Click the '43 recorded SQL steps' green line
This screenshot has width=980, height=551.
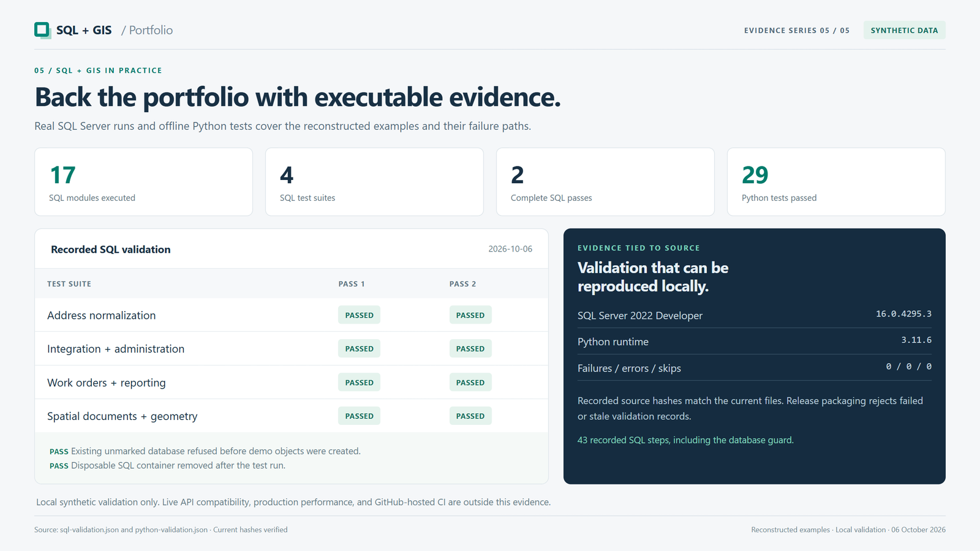coord(685,440)
